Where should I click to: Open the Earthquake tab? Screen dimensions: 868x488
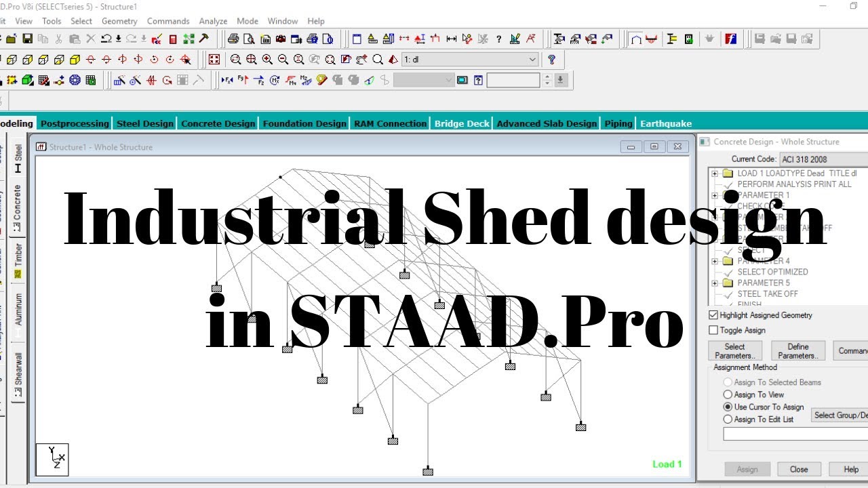click(x=666, y=123)
